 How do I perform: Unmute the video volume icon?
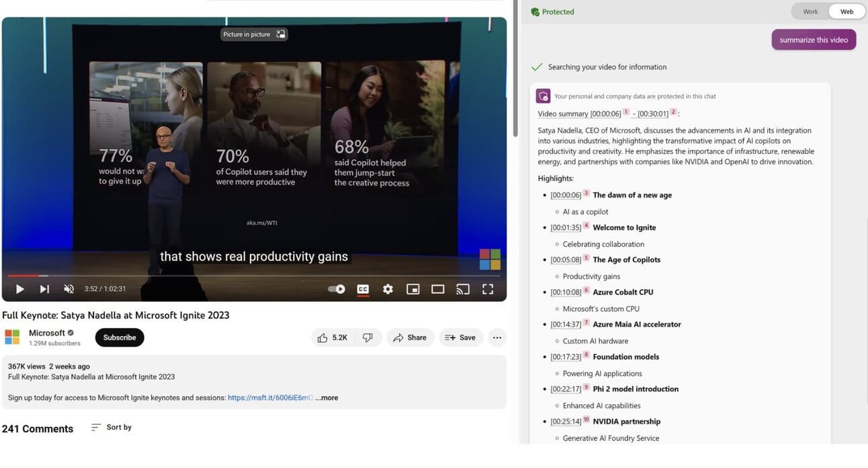tap(69, 289)
